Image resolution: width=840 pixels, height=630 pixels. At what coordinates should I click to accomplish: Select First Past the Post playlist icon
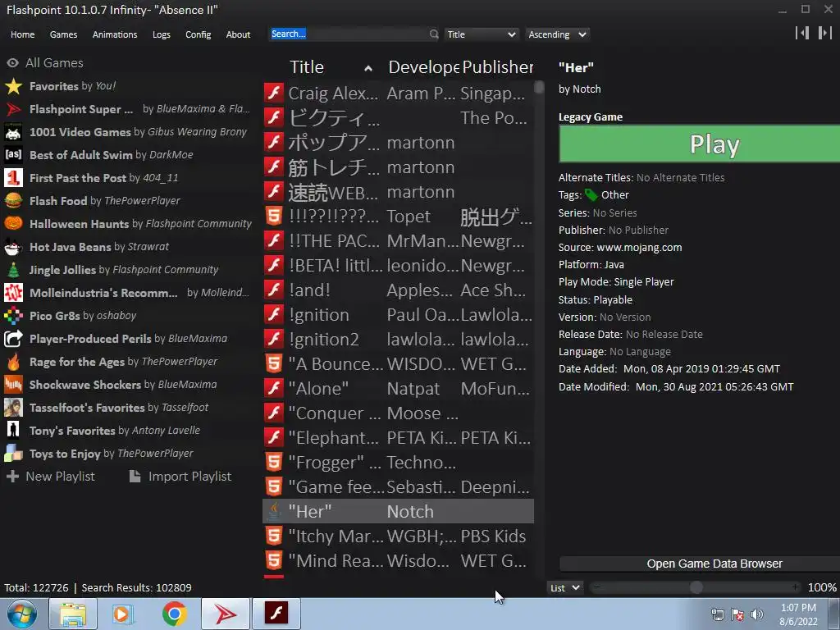(x=13, y=178)
